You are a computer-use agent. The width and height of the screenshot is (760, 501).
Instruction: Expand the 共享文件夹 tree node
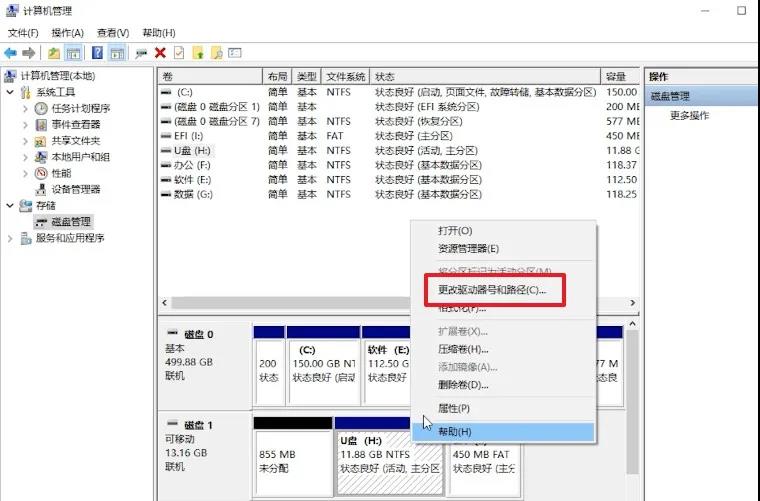click(26, 141)
